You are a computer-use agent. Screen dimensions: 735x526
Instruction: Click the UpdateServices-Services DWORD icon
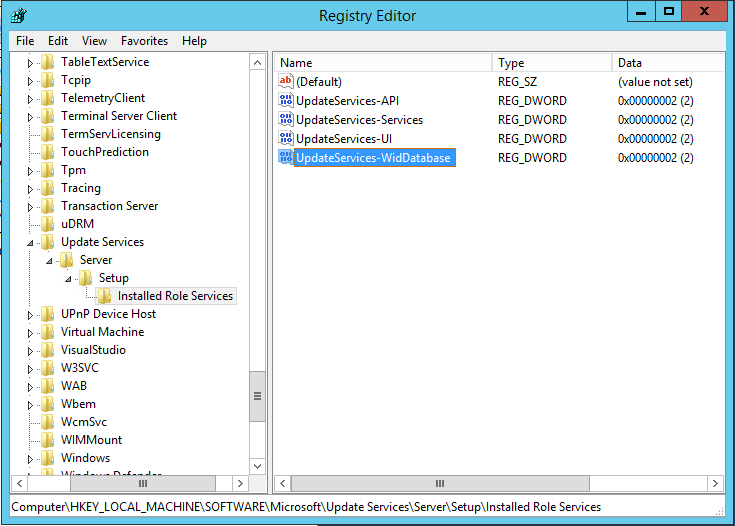(x=285, y=119)
